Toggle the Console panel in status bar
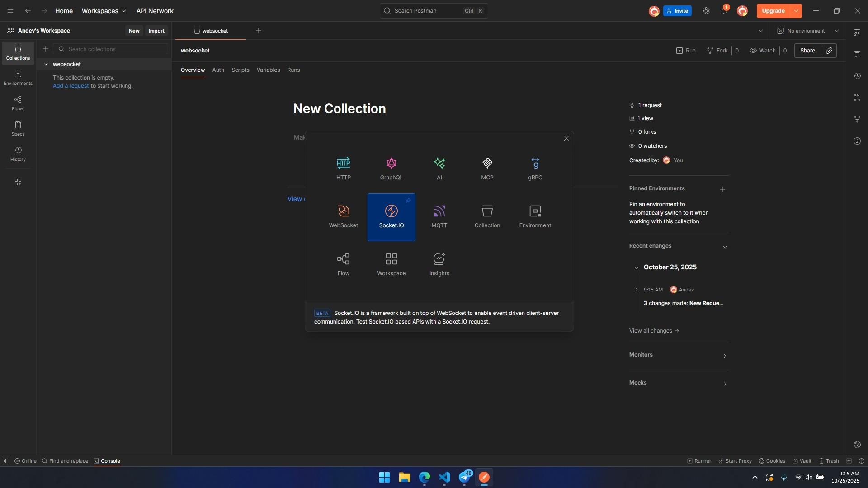The width and height of the screenshot is (868, 488). pos(107,461)
